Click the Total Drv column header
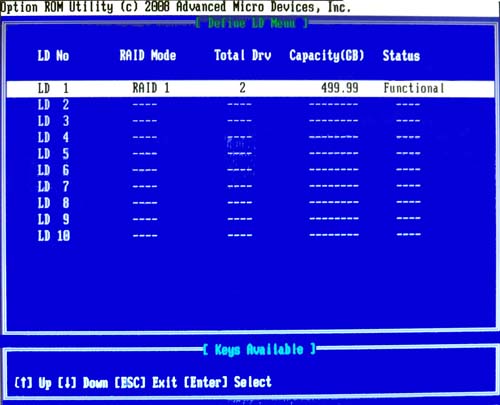 [243, 55]
